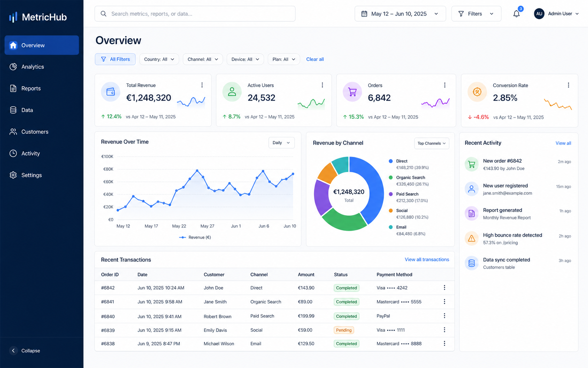Image resolution: width=588 pixels, height=368 pixels.
Task: Click View all transactions link
Action: click(427, 260)
